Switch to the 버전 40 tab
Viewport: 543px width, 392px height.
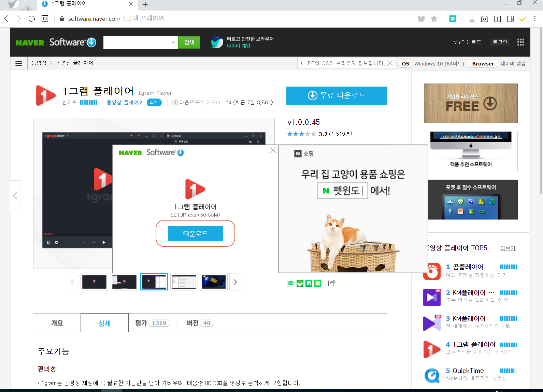pyautogui.click(x=200, y=323)
